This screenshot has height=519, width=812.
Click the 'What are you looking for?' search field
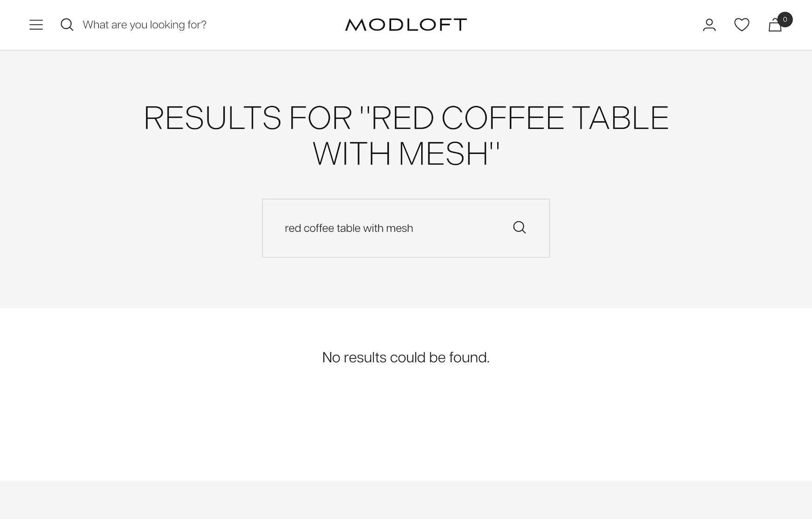coord(145,25)
